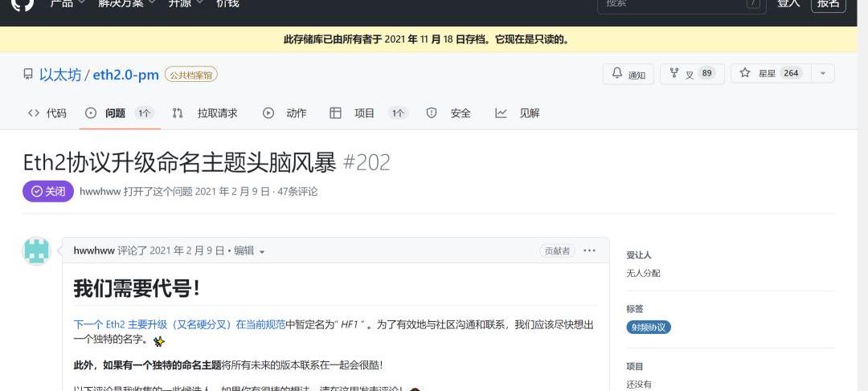The image size is (868, 391).
Task: Focus the 搜索 search field
Action: [682, 5]
